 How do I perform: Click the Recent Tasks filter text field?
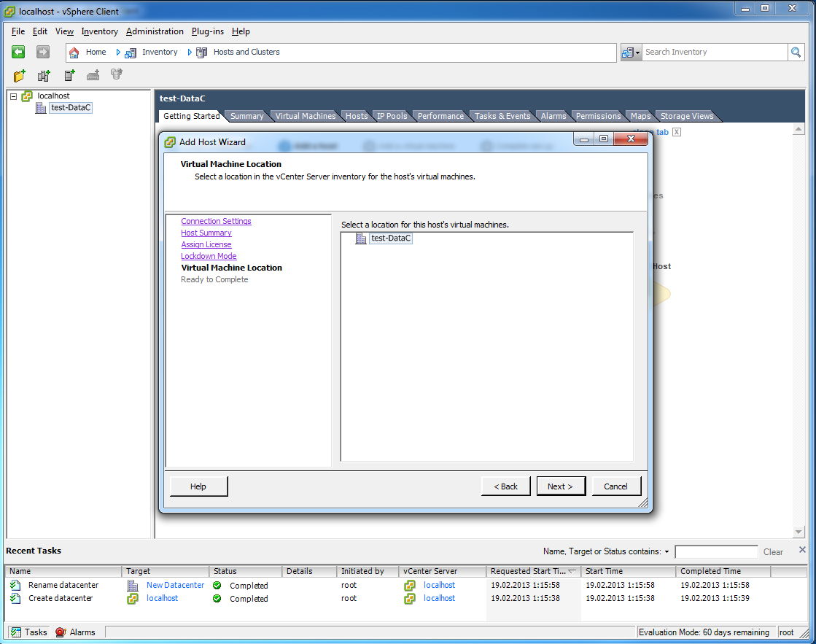[x=716, y=551]
